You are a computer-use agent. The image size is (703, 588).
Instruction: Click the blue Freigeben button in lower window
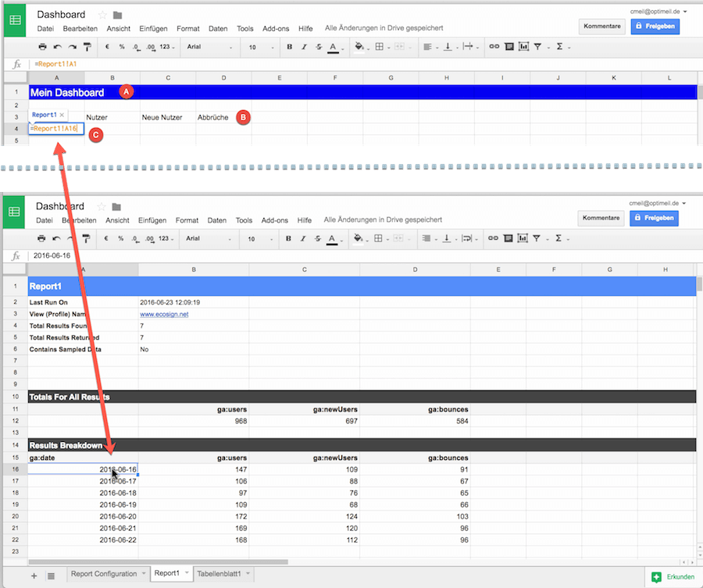[x=655, y=218]
